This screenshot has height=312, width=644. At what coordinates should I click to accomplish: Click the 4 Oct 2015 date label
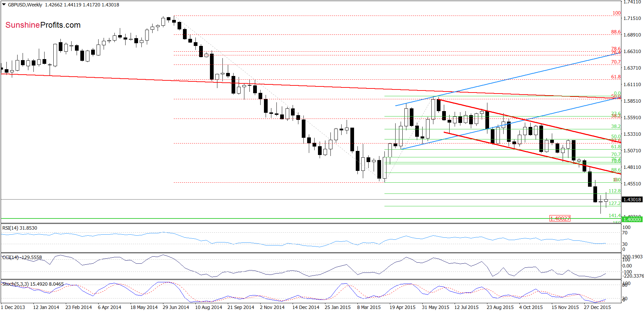531,307
